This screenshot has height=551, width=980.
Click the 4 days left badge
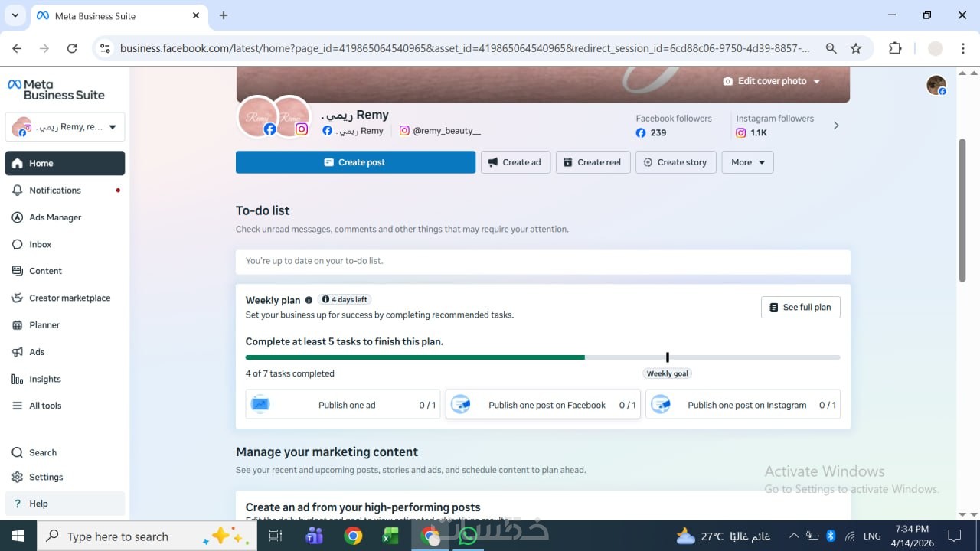click(345, 300)
